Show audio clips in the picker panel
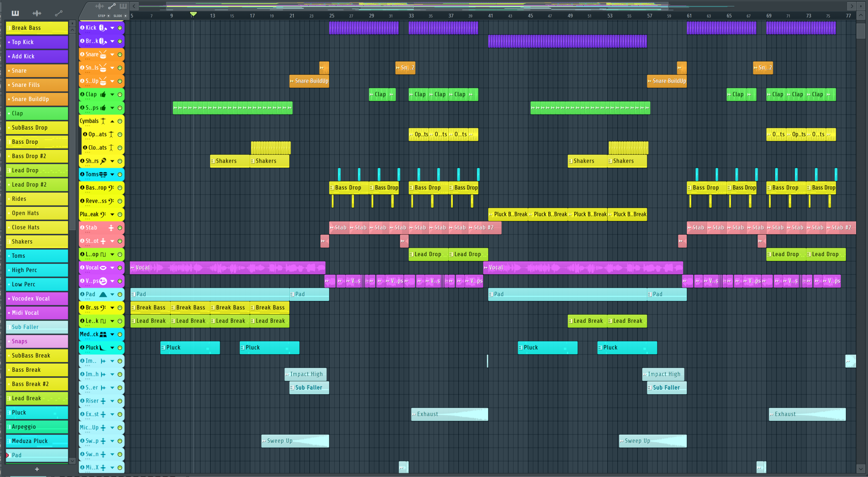 [37, 13]
